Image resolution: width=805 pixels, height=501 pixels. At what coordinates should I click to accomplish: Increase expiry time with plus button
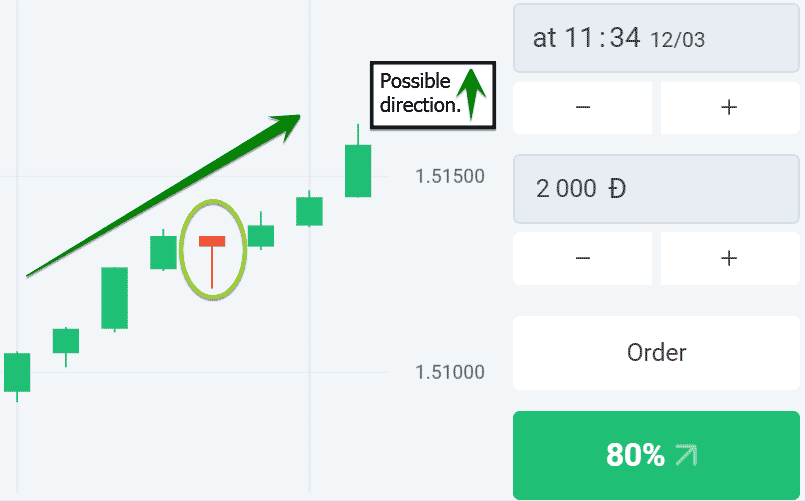[730, 107]
